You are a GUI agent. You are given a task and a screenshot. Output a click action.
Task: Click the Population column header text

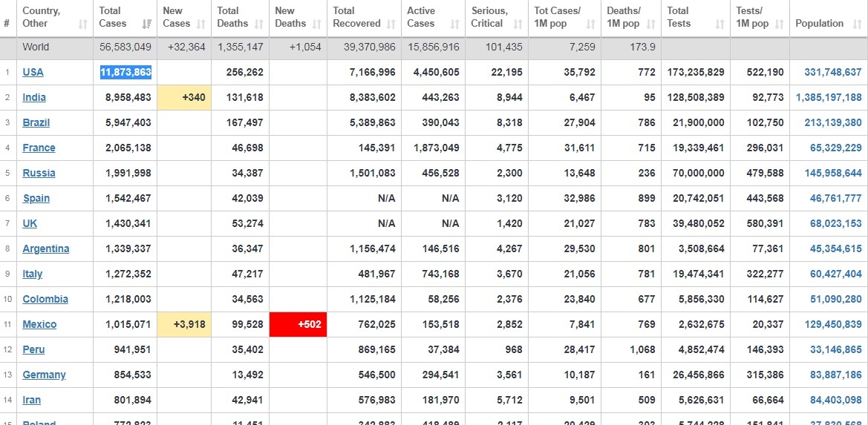819,24
